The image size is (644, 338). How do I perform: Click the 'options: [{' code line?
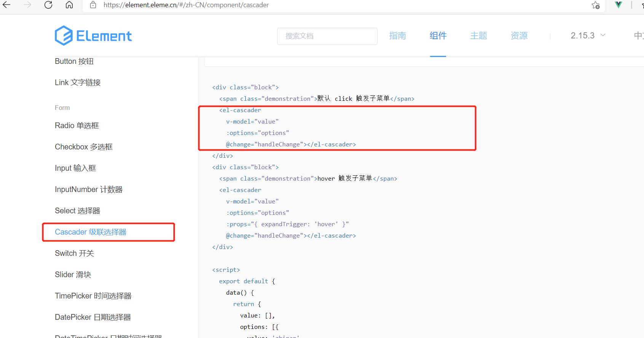click(x=259, y=327)
